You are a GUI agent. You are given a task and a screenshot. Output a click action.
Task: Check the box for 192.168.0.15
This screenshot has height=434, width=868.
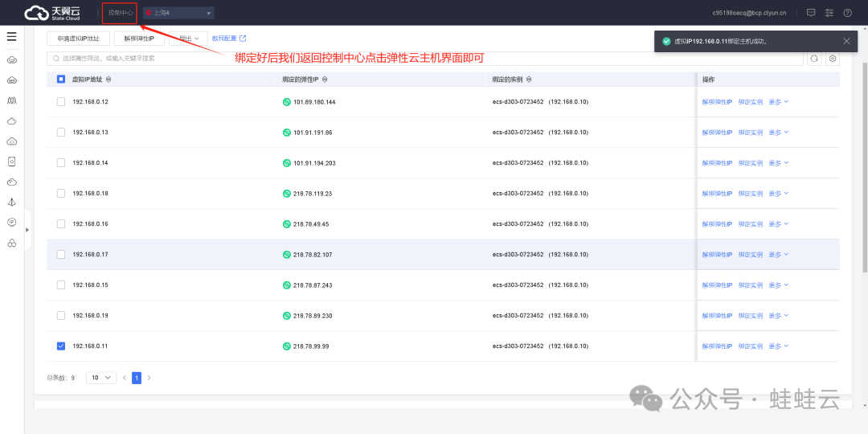(x=61, y=285)
